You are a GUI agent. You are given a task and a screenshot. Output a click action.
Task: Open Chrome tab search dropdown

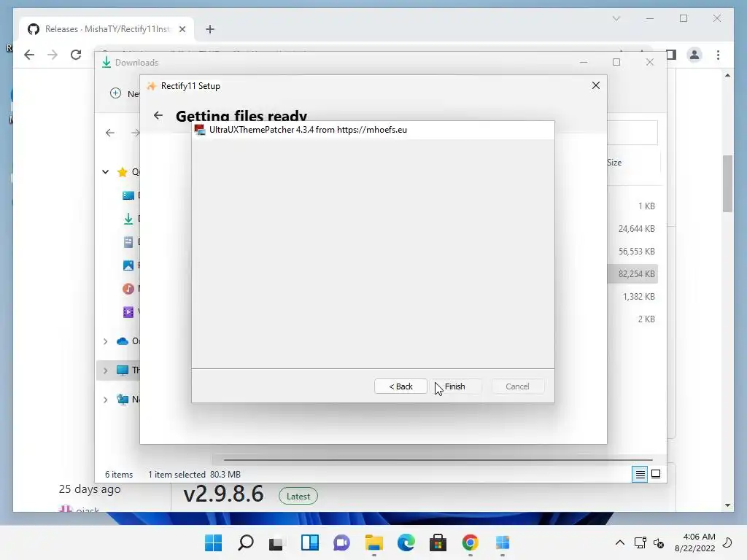pyautogui.click(x=616, y=18)
